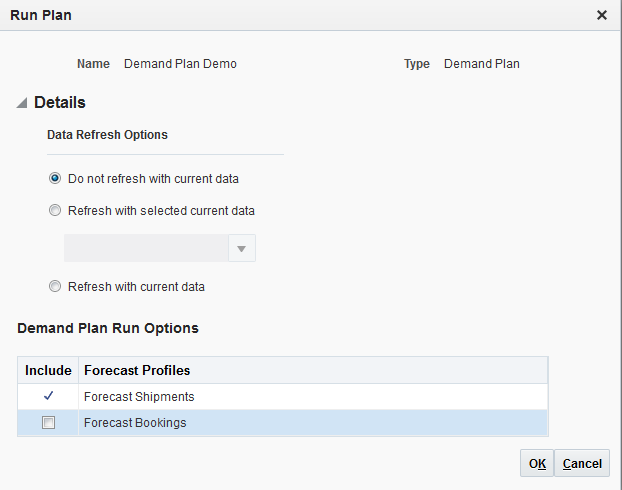Viewport: 622px width, 490px height.
Task: Click the Demand Plan Run Options heading
Action: tap(108, 328)
